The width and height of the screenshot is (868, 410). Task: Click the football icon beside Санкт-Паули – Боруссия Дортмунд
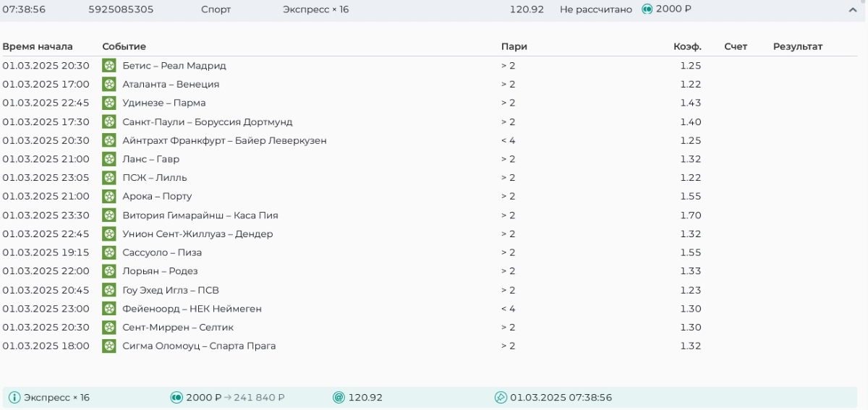pyautogui.click(x=109, y=121)
